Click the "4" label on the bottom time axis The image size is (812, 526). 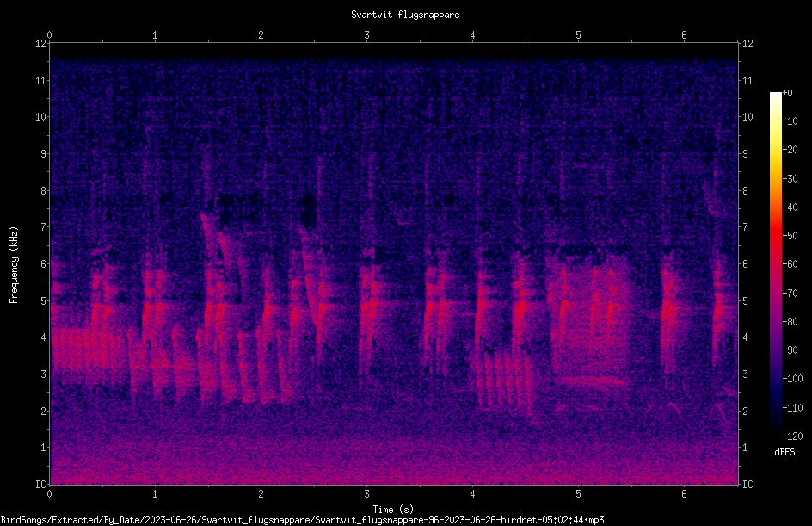(473, 494)
